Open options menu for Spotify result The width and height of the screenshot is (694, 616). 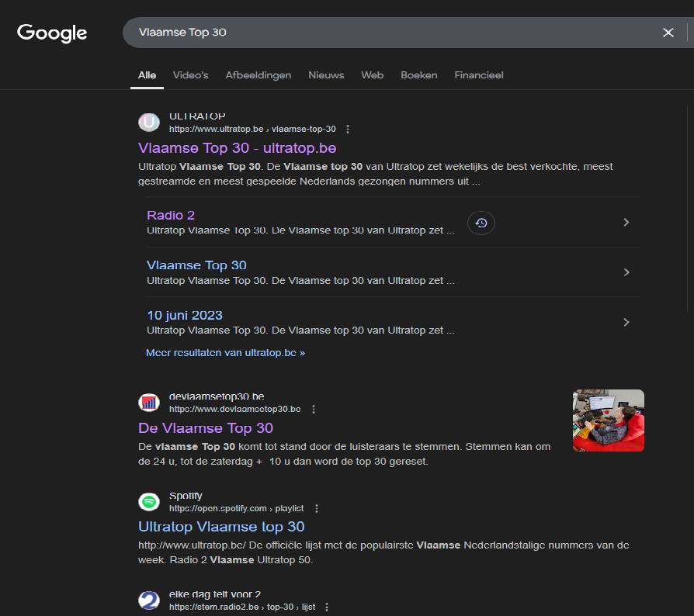tap(317, 508)
